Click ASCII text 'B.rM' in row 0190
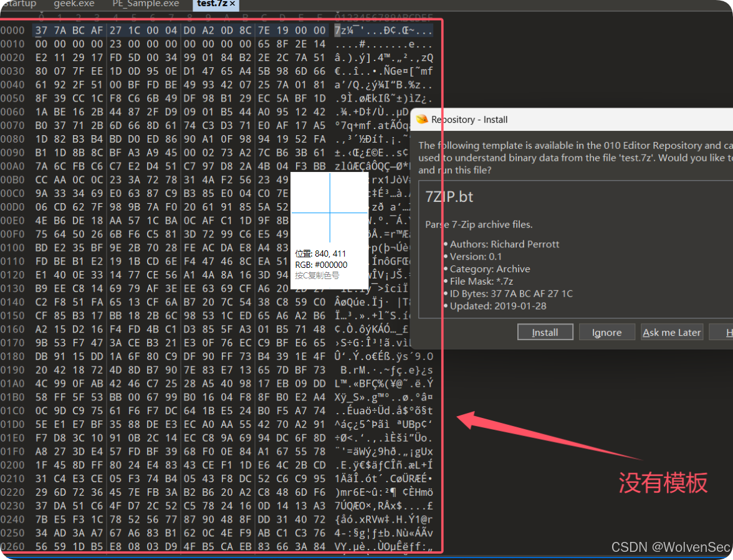The image size is (733, 560). 352,370
